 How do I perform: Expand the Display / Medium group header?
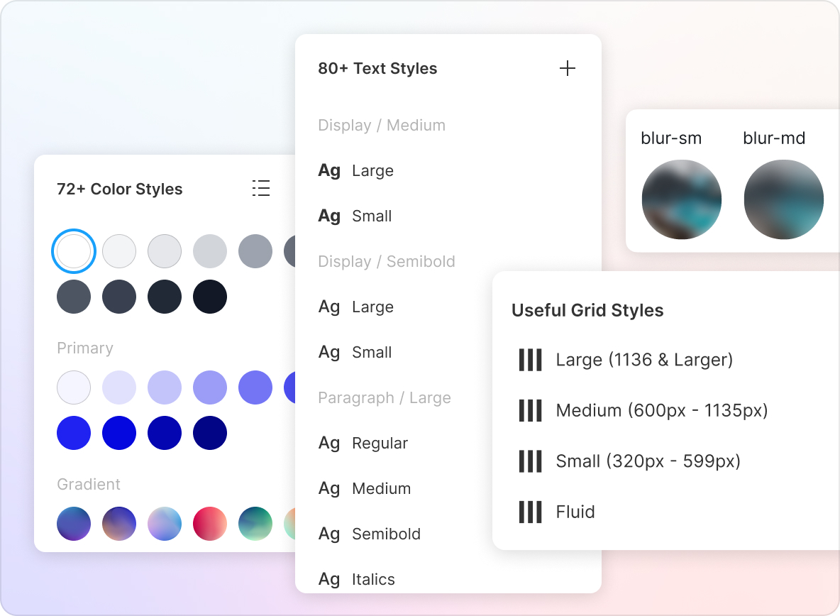(382, 126)
